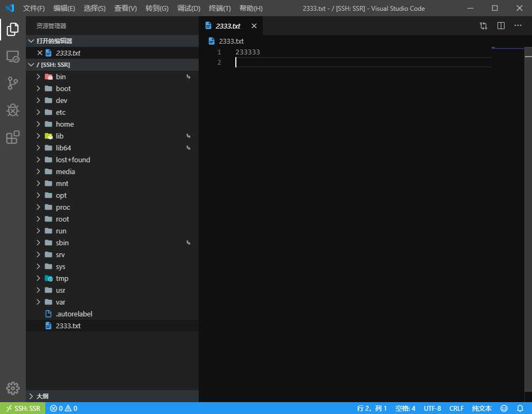Close the 2333.txt editor tab
This screenshot has height=414, width=532.
pyautogui.click(x=254, y=26)
